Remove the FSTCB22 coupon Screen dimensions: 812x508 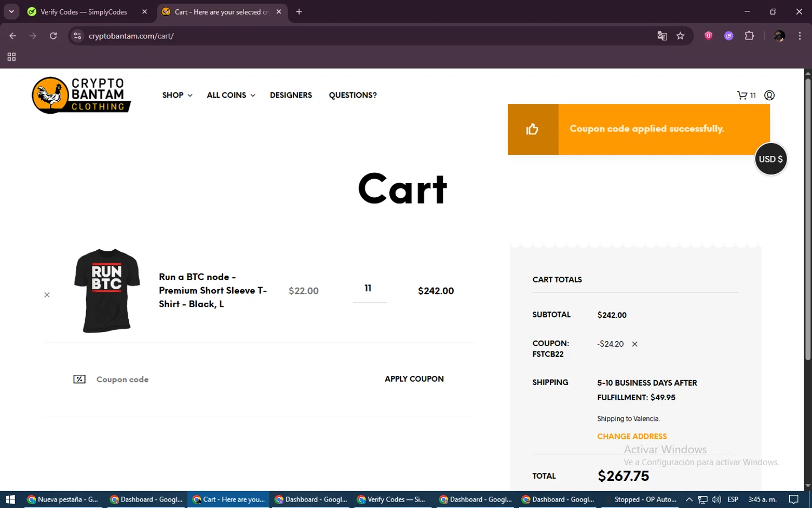[x=634, y=344]
